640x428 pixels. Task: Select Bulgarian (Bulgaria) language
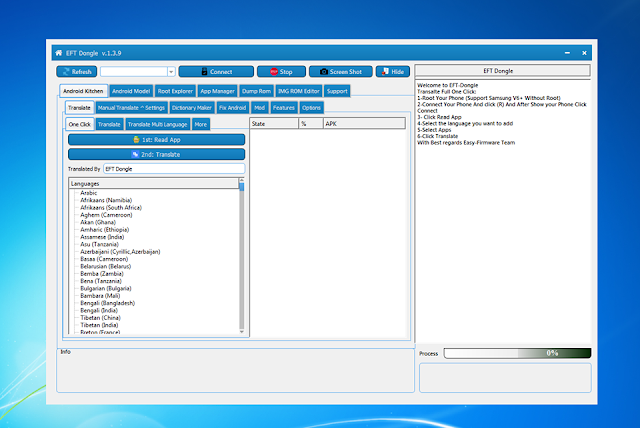(x=106, y=288)
